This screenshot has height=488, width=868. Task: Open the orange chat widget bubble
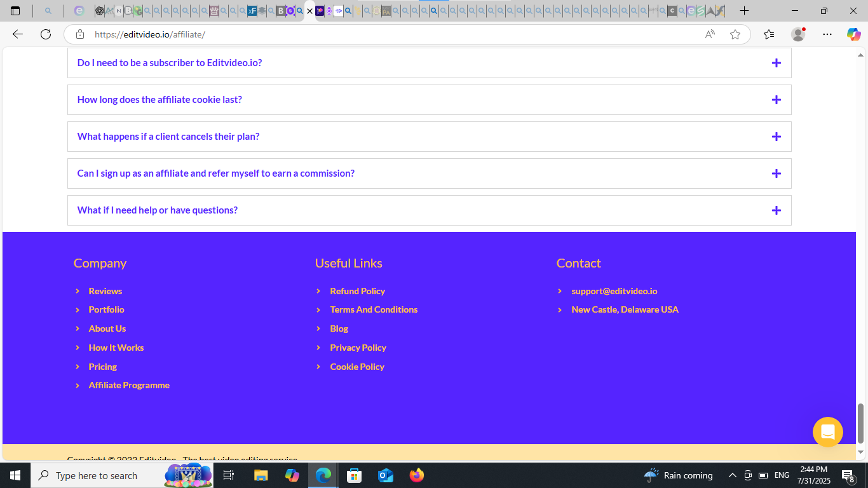click(827, 432)
